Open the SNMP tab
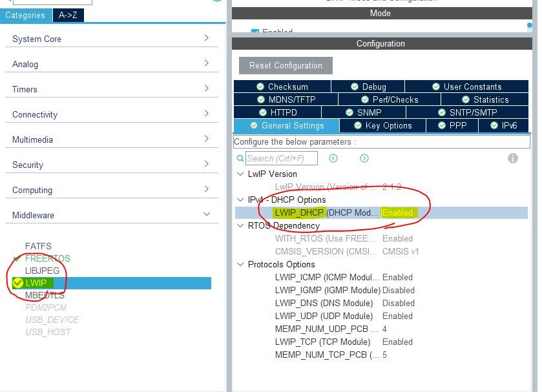 click(364, 112)
